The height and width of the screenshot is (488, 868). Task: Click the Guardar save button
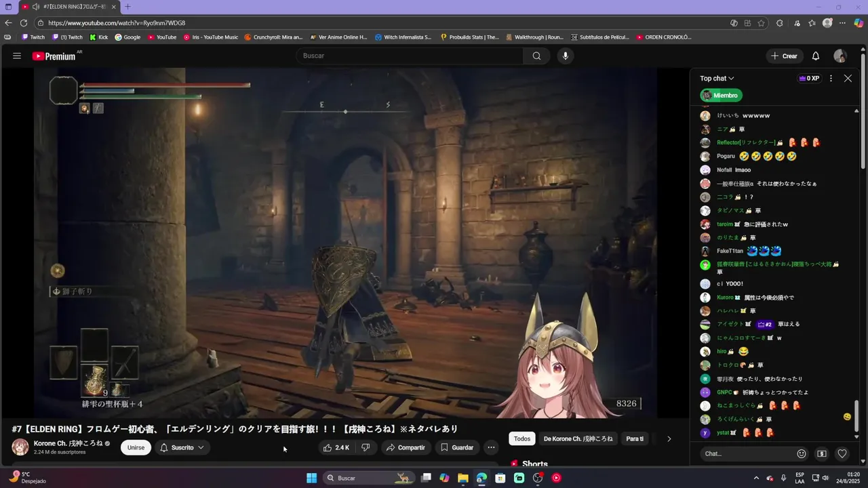[456, 447]
